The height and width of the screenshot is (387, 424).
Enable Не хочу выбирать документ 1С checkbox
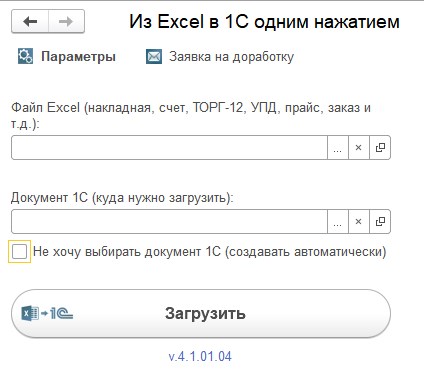pos(19,251)
